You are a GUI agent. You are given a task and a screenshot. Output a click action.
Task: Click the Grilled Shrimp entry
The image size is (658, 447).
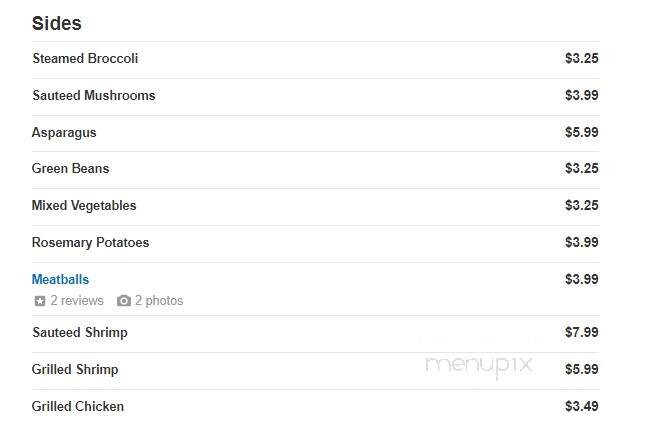[x=75, y=369]
